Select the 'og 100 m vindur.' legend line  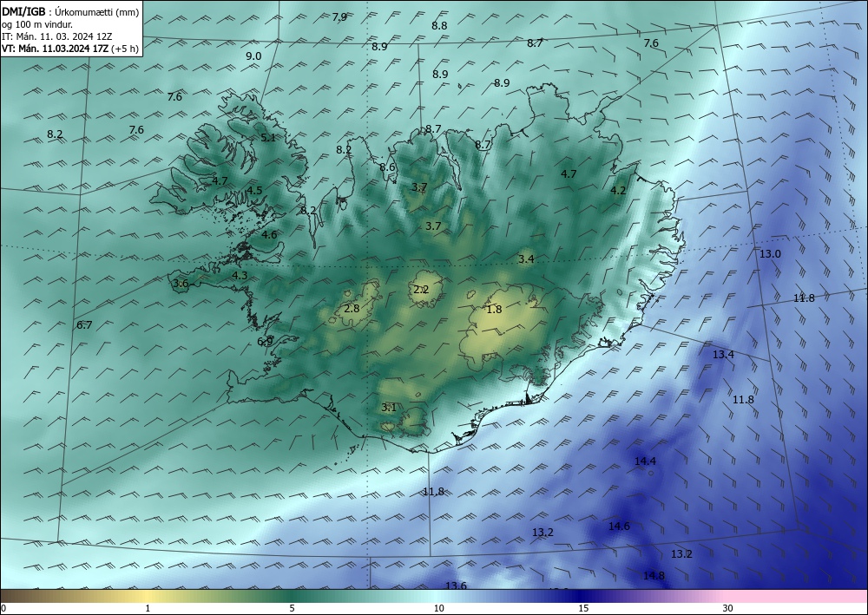[37, 24]
